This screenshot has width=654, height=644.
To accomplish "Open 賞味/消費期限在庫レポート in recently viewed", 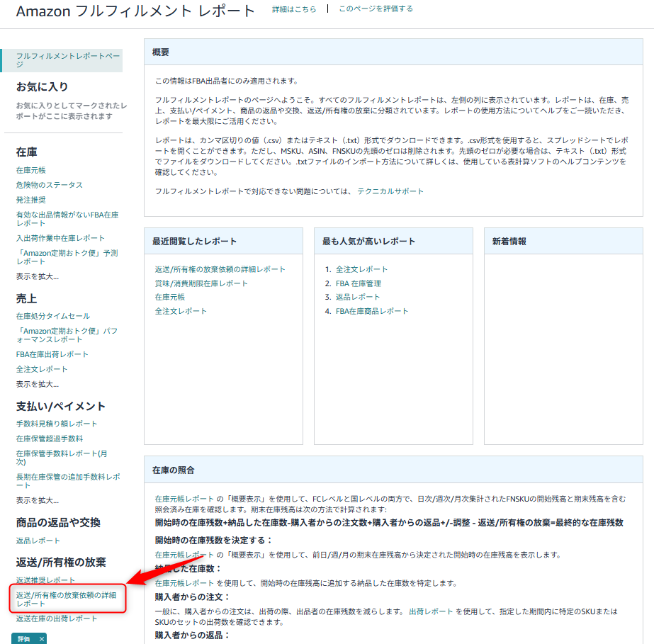I will [x=201, y=283].
